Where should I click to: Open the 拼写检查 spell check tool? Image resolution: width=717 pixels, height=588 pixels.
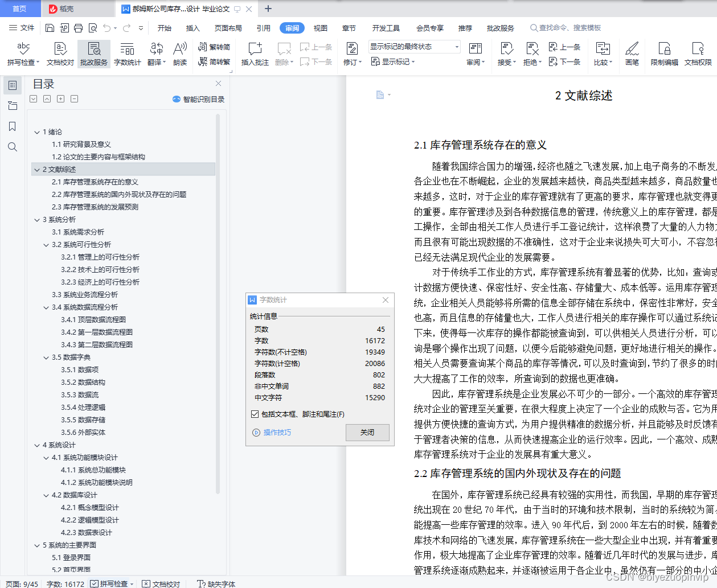tap(23, 54)
